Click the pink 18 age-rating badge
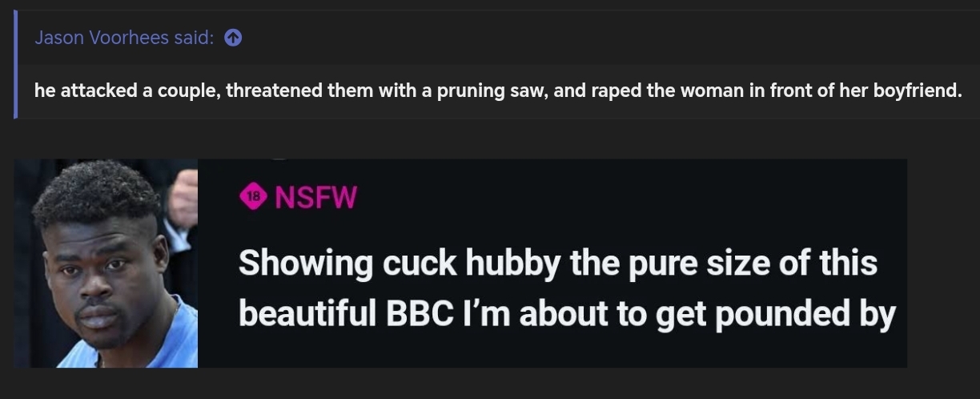The width and height of the screenshot is (980, 399). [x=253, y=196]
